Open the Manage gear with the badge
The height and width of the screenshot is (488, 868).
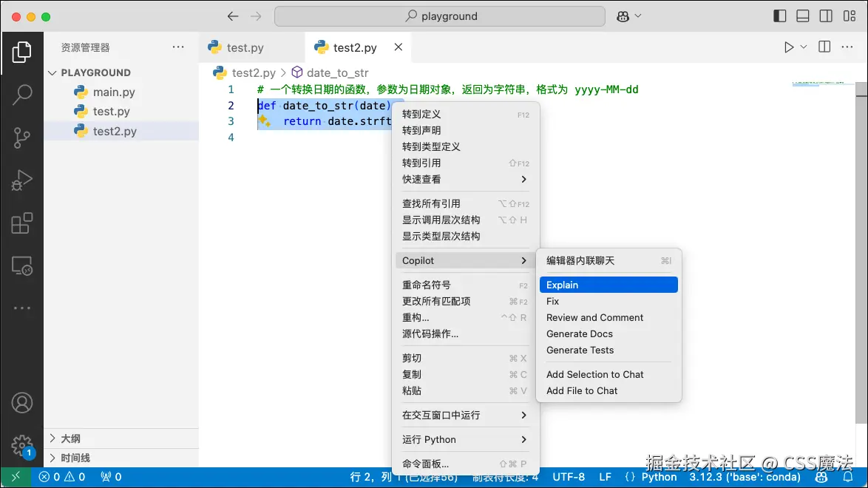(22, 446)
